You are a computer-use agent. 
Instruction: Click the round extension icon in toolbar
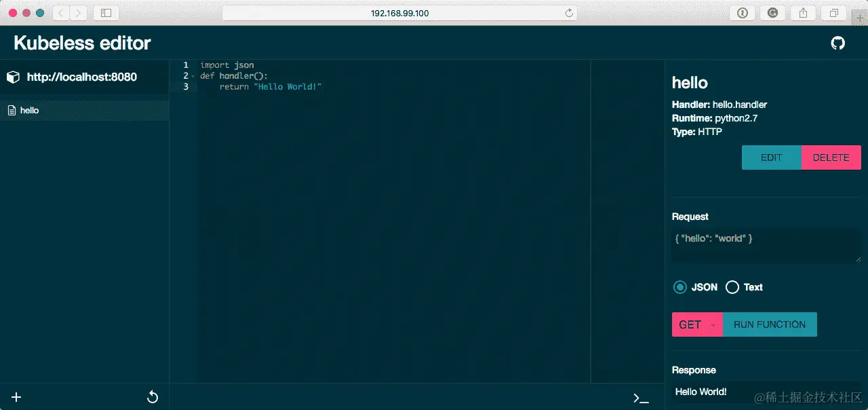[x=772, y=13]
